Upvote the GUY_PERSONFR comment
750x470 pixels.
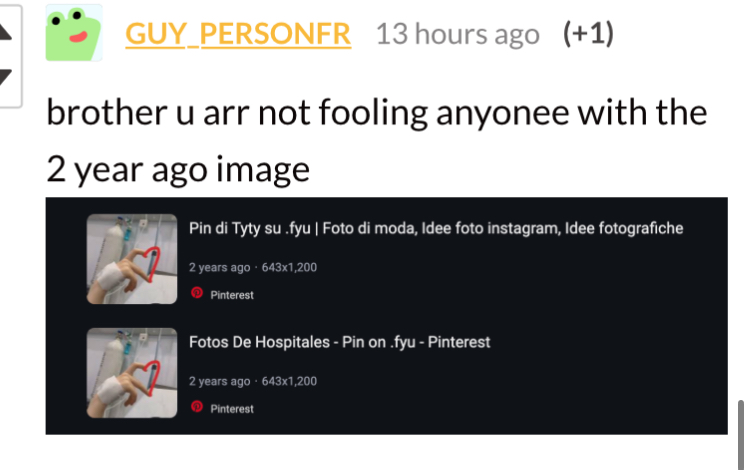coord(5,31)
